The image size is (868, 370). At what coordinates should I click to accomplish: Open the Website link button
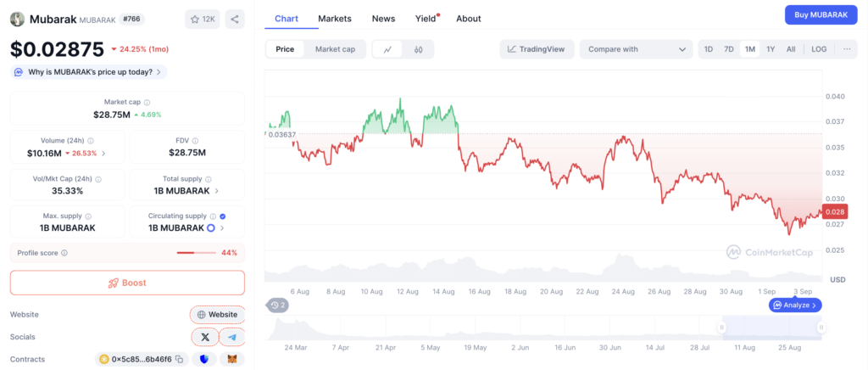pyautogui.click(x=218, y=315)
